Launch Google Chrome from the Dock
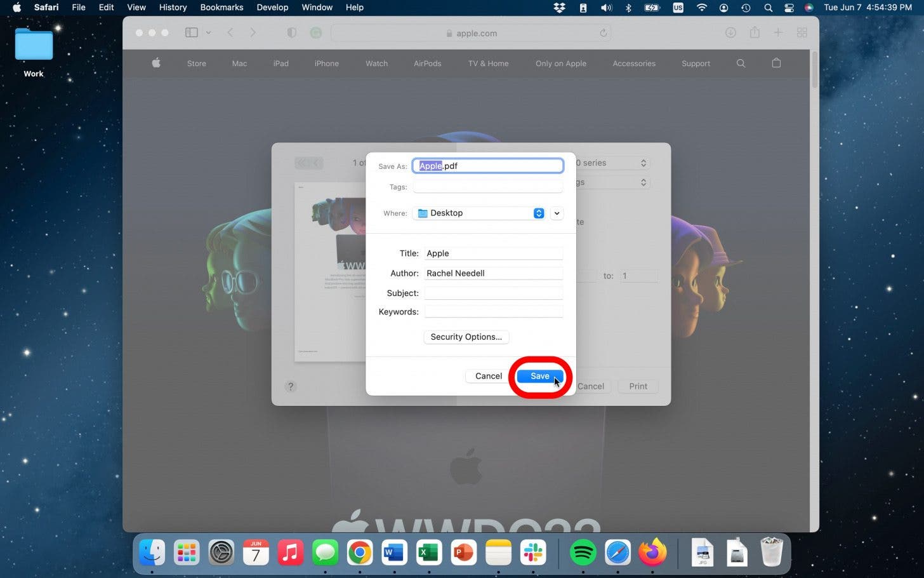Image resolution: width=924 pixels, height=578 pixels. [x=360, y=553]
